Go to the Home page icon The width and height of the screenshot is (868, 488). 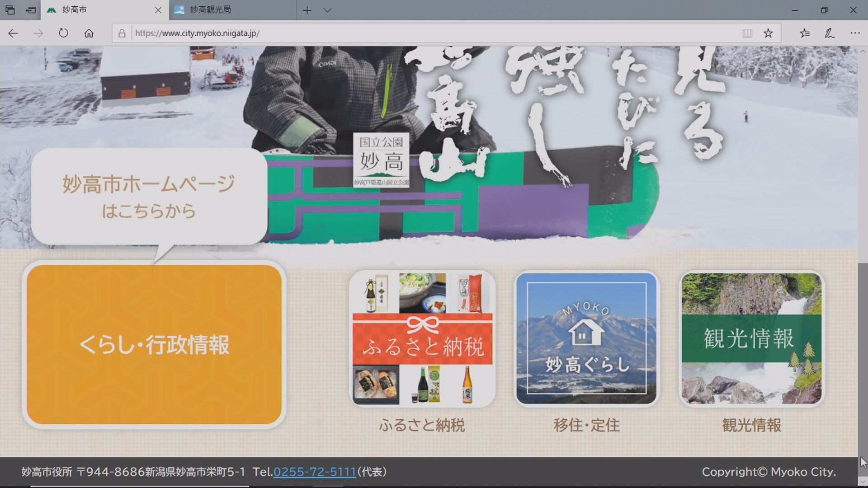(x=89, y=33)
